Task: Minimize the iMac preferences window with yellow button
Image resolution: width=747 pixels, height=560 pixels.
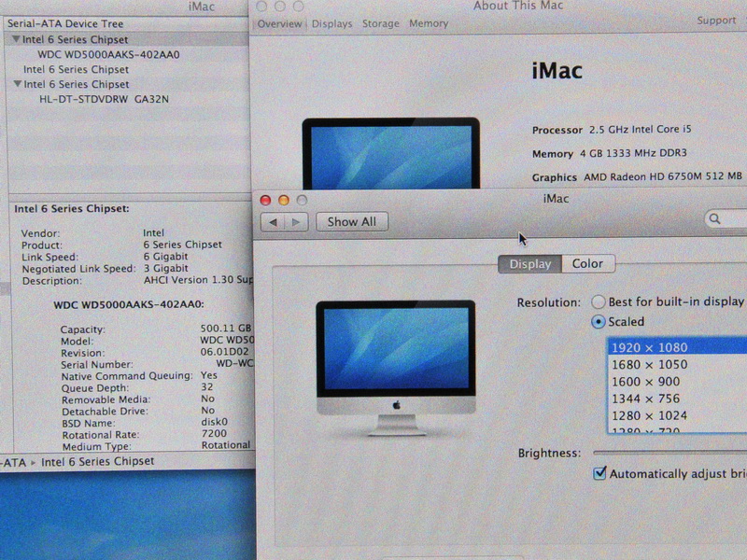Action: (x=283, y=200)
